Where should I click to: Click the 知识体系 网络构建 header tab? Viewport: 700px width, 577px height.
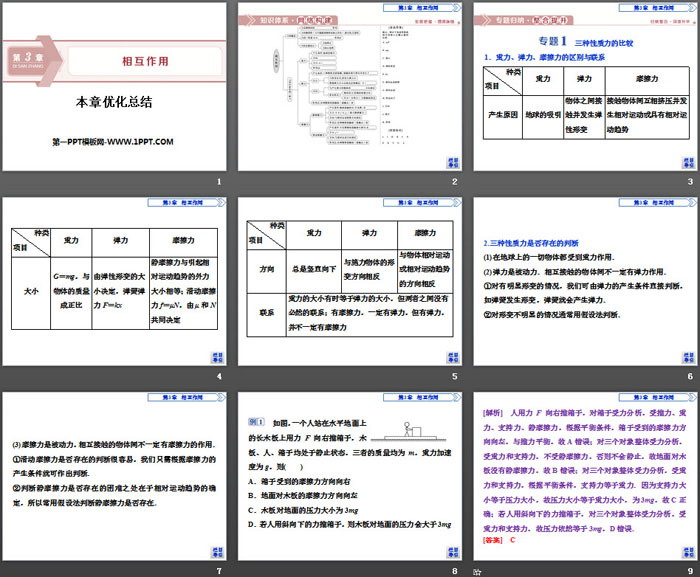(295, 19)
